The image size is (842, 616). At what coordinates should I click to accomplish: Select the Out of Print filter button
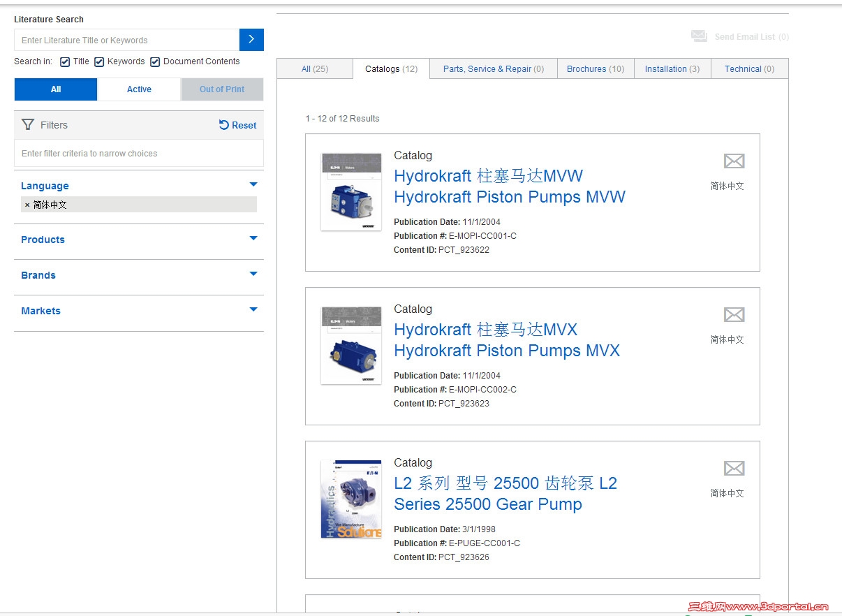[222, 89]
